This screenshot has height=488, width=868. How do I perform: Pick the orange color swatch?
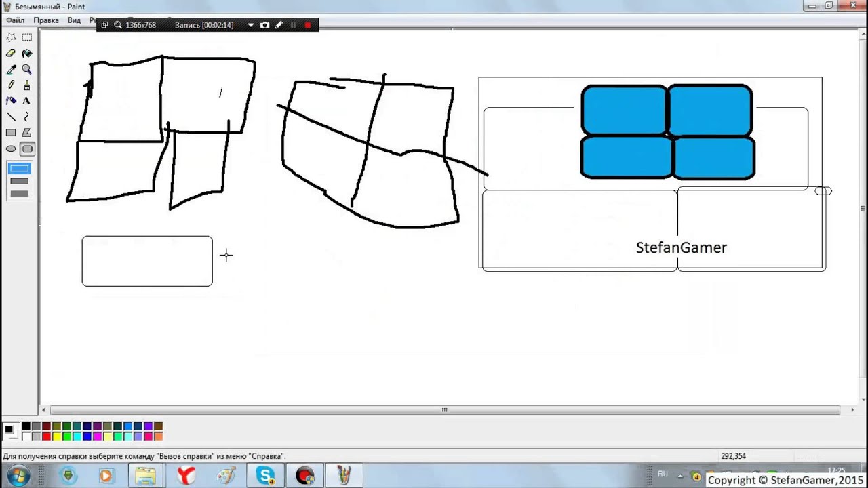point(158,436)
